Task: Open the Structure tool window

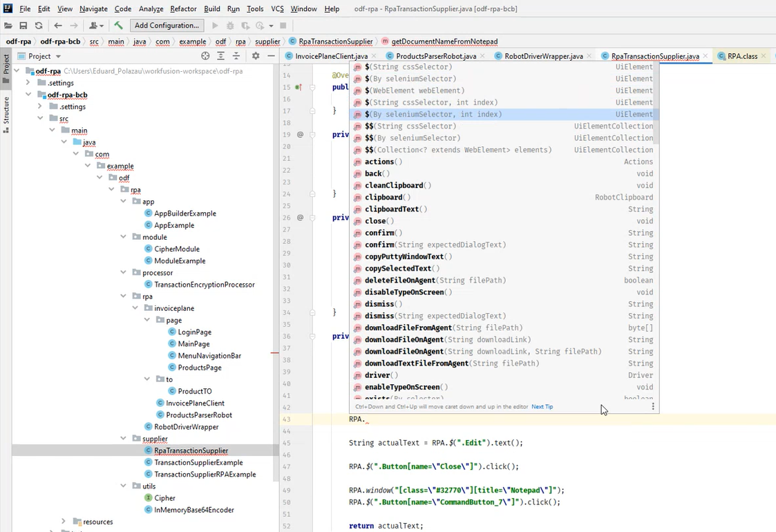Action: point(6,115)
